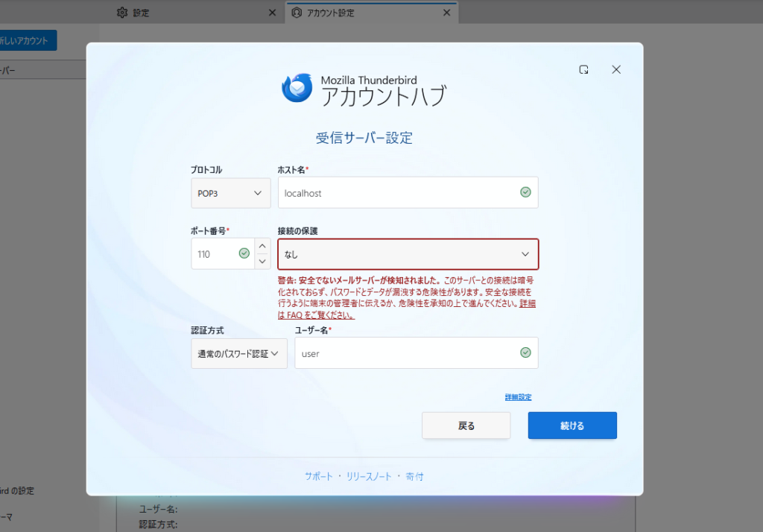Close the Account Hub dialog
This screenshot has width=763, height=532.
pos(616,69)
